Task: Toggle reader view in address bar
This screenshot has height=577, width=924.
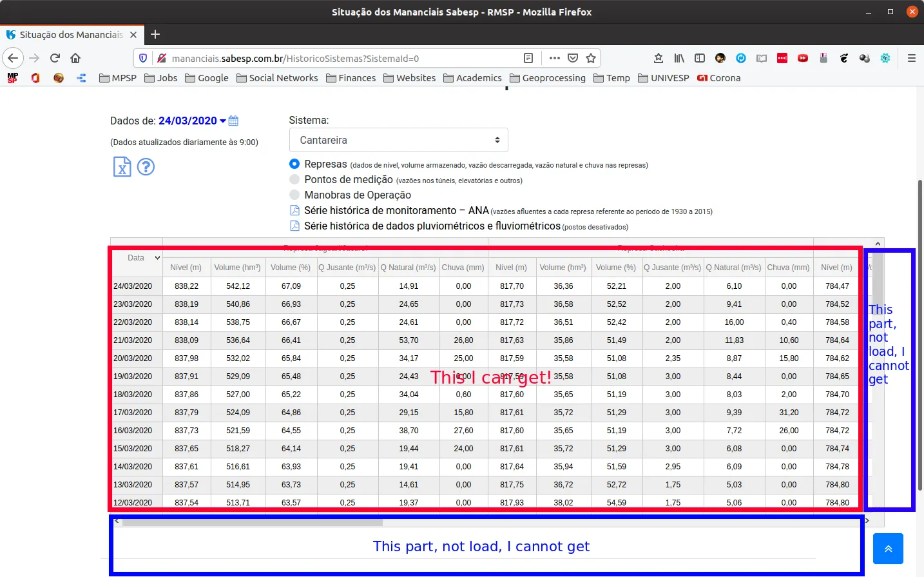Action: pyautogui.click(x=528, y=58)
